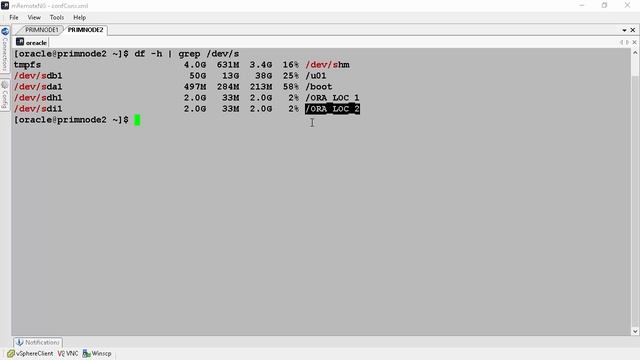
Task: Open the Connections side panel
Action: [5, 49]
